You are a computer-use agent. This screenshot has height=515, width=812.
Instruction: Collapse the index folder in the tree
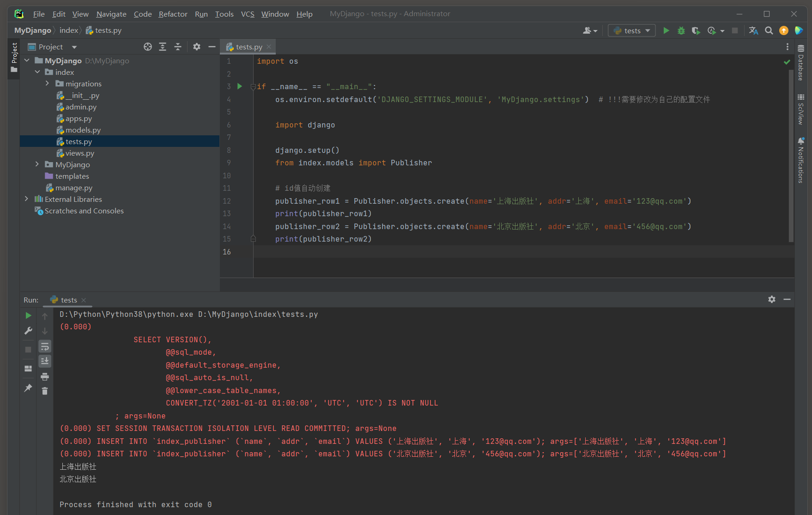[37, 72]
